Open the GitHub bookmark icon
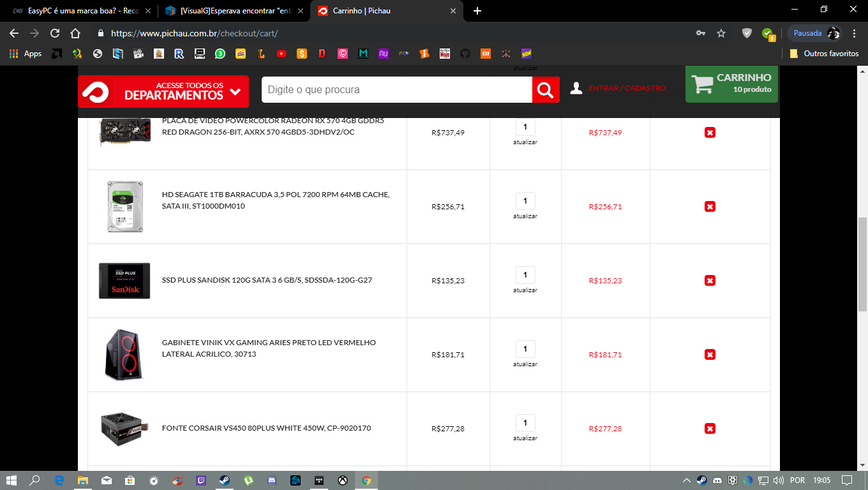This screenshot has height=490, width=868. click(465, 54)
